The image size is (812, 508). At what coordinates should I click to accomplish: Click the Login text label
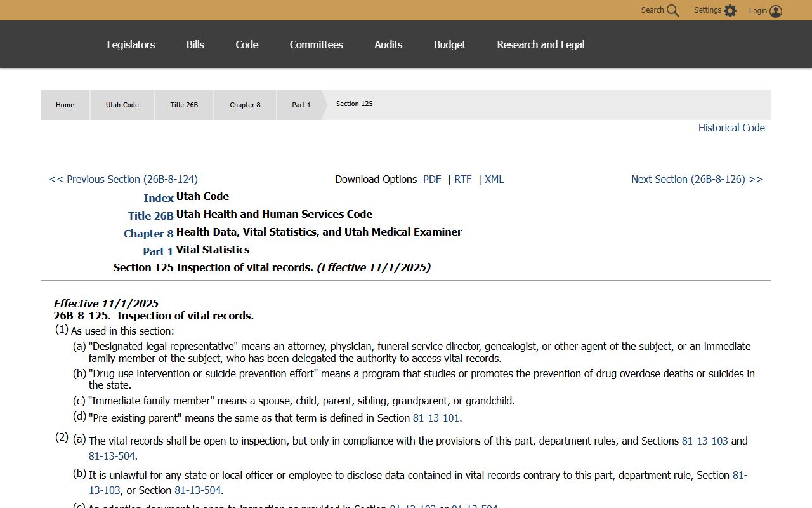point(758,10)
